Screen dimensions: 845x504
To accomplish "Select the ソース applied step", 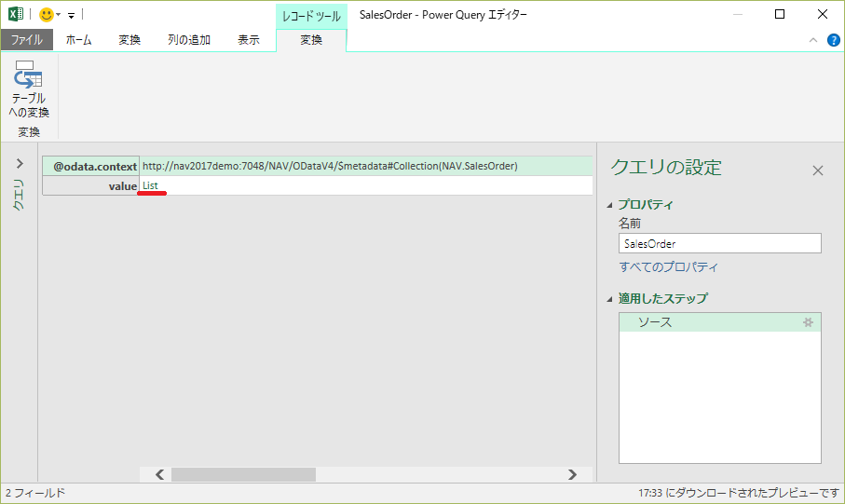I will tap(719, 322).
